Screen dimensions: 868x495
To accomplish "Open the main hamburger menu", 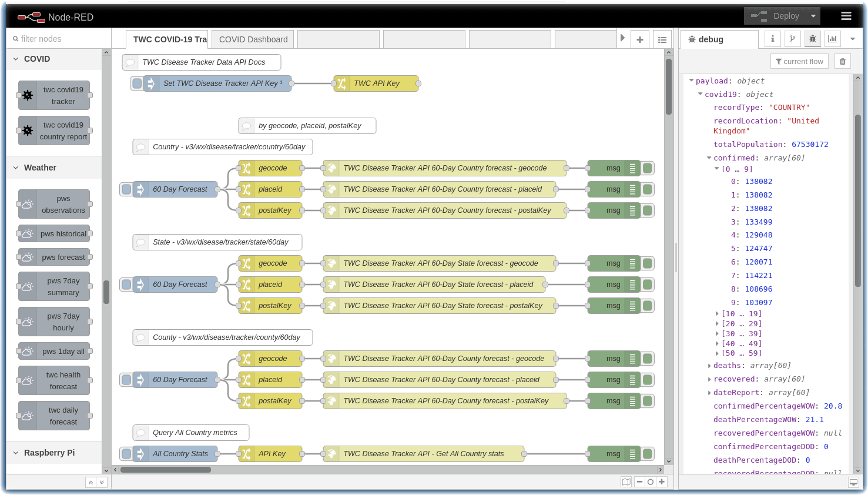I will [846, 16].
